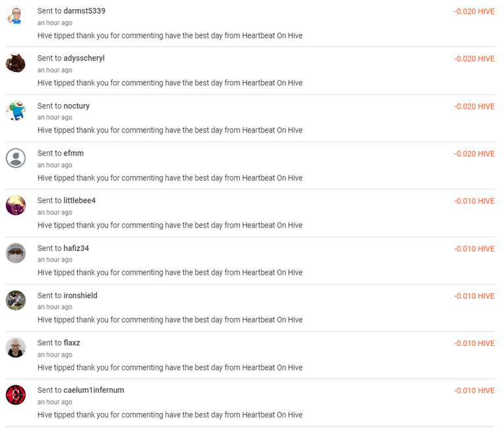Click the flaxz username
The height and width of the screenshot is (430, 504).
[x=72, y=343]
